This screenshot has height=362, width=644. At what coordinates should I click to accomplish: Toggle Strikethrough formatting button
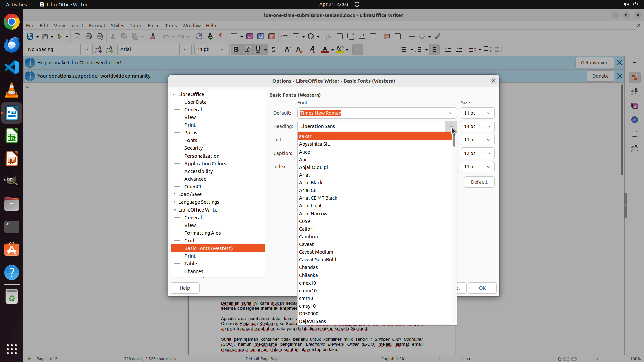273,49
